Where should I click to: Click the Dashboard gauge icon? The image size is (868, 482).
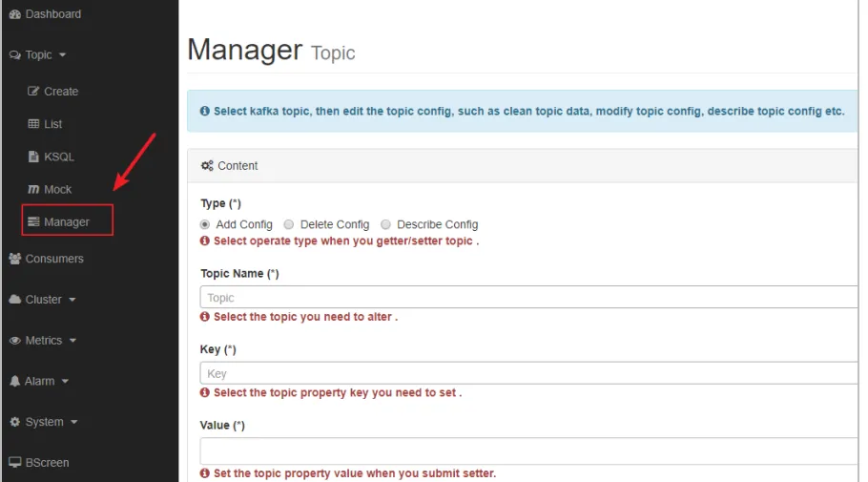pos(14,14)
